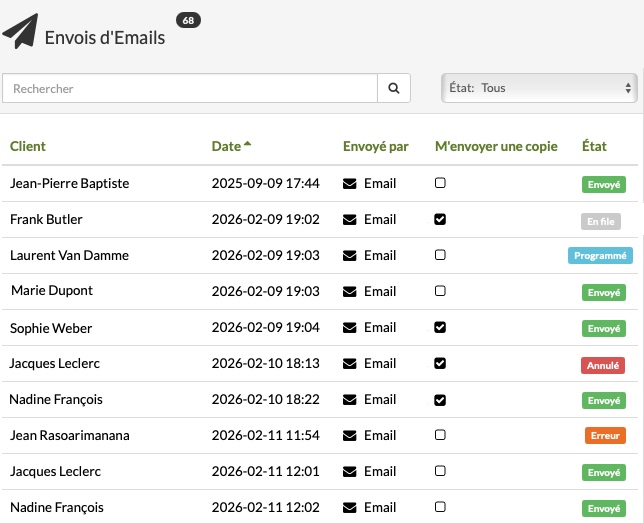Click Jacques Leclerc in the 2026-02-11 12:01 row

(x=55, y=472)
